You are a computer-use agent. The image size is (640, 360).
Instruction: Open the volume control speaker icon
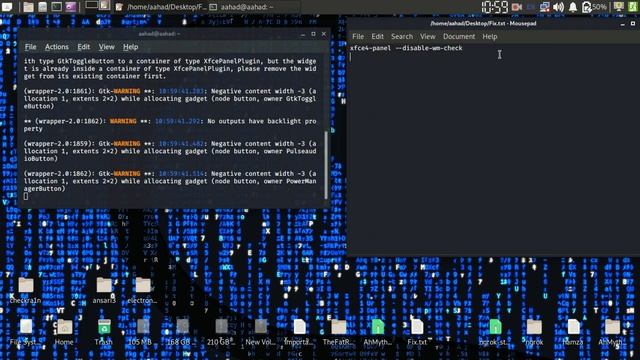click(x=558, y=7)
